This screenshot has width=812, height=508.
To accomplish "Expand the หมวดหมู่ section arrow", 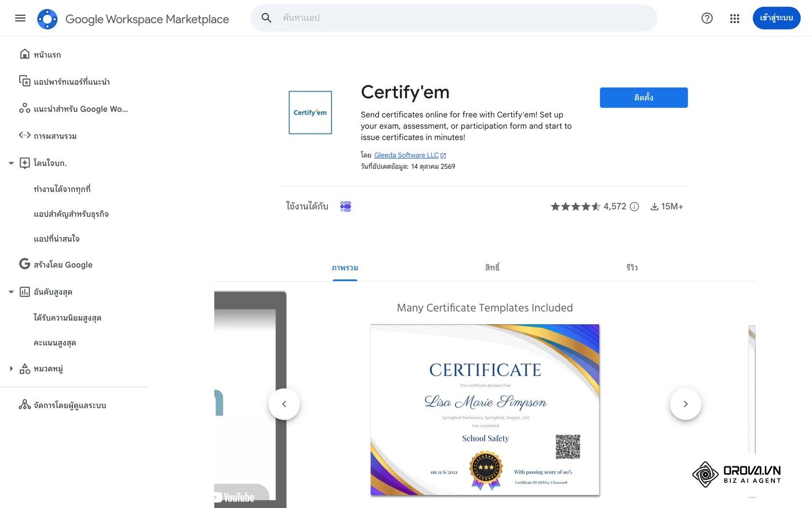I will tap(11, 369).
